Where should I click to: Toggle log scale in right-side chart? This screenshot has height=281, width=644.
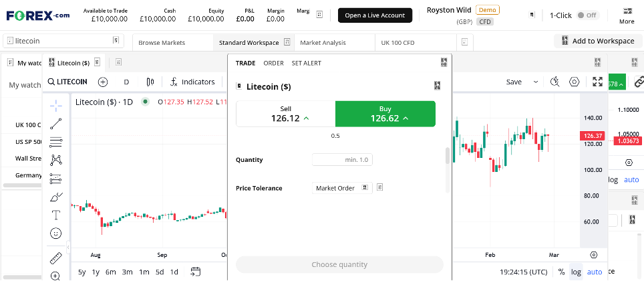[x=613, y=180]
